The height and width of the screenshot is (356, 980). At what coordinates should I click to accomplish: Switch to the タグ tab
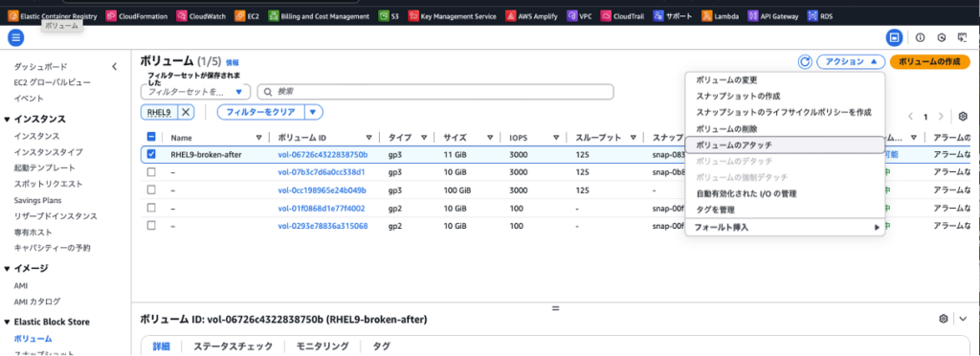click(x=381, y=346)
